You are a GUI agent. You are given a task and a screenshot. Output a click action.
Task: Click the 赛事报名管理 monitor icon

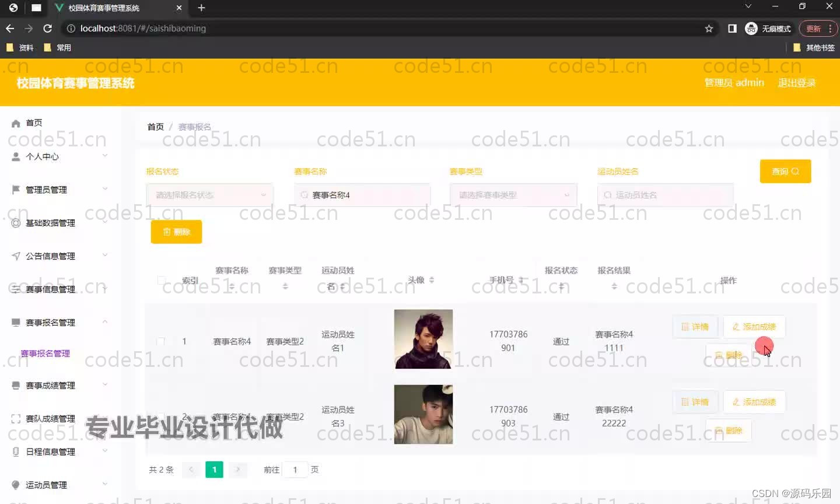coord(16,322)
